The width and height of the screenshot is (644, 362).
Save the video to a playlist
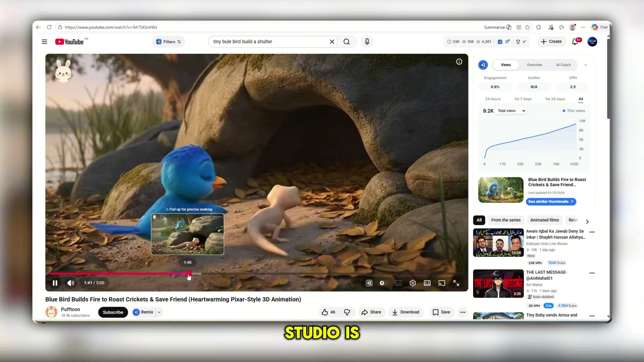(x=441, y=312)
